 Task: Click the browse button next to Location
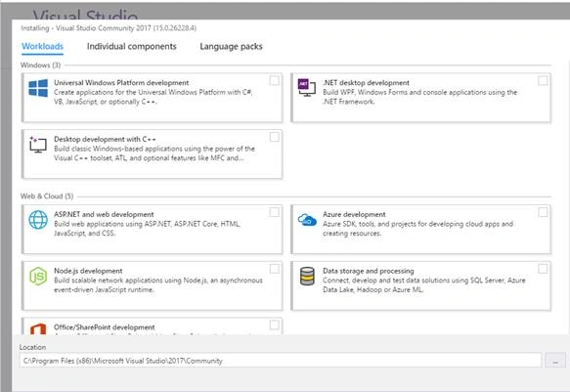coord(555,361)
